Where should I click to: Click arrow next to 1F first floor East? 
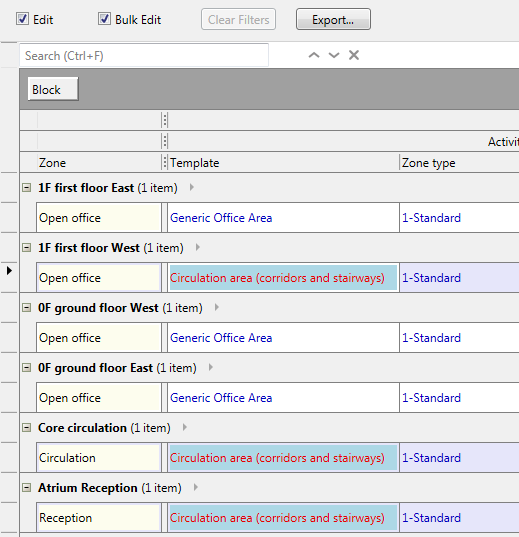pos(192,187)
